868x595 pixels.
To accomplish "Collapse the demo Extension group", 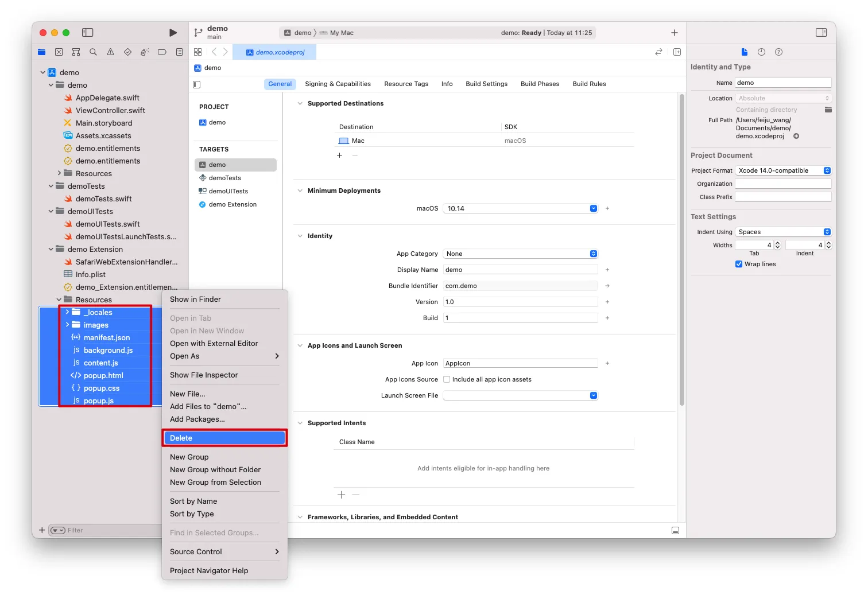I will [x=51, y=249].
